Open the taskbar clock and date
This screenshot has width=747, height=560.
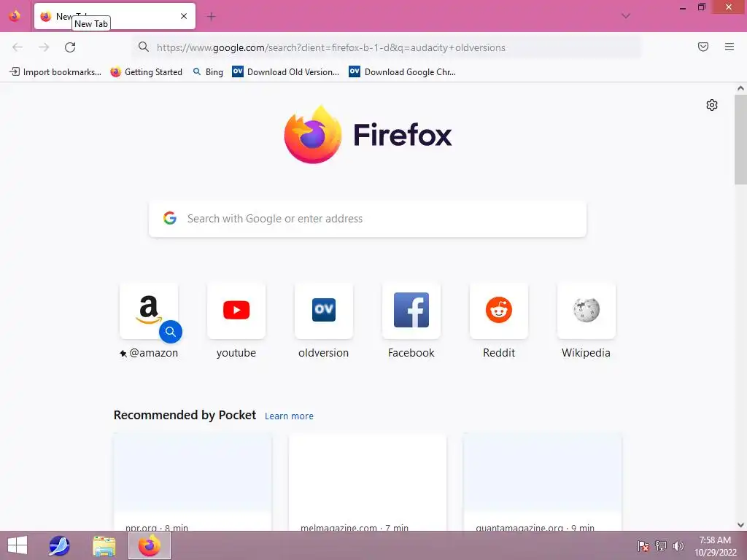tap(715, 546)
